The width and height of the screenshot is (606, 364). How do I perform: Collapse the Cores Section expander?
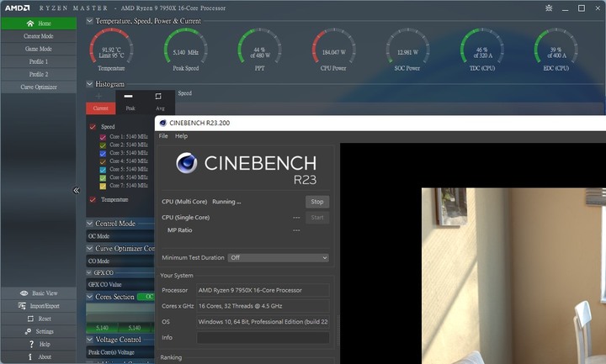pos(89,297)
